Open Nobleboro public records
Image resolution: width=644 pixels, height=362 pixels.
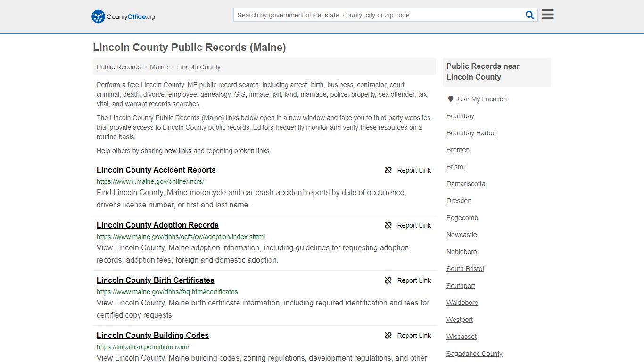[x=462, y=252]
